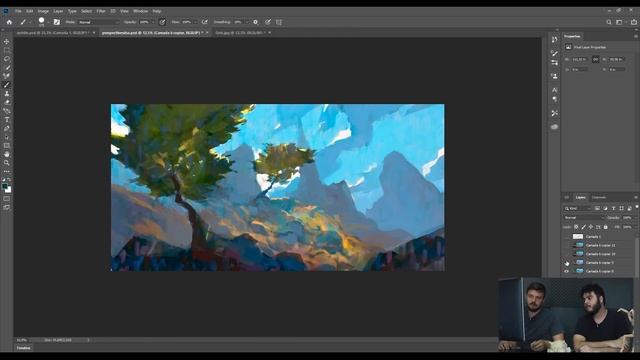Select the Hand tool
Screen dimensions: 640x360
[7, 154]
